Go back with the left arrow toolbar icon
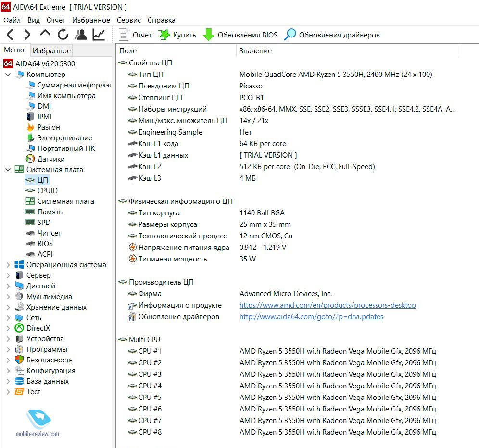 [x=10, y=35]
